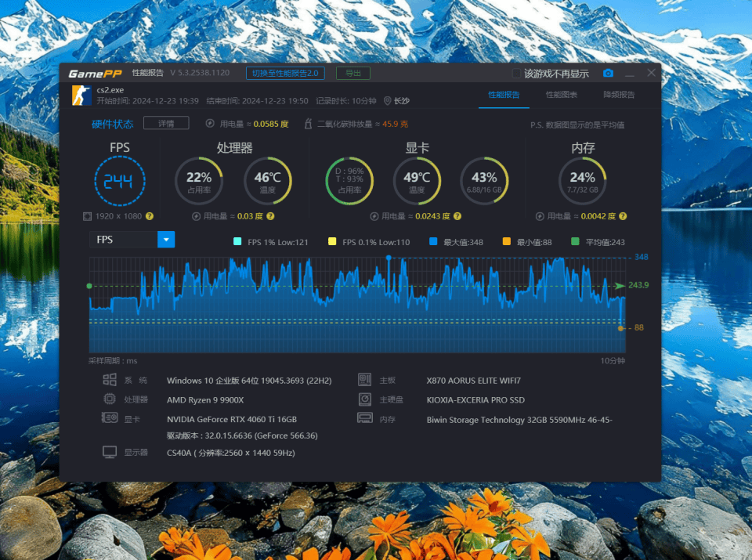This screenshot has height=560, width=752.
Task: Click the carbon dioxide emission icon
Action: [308, 124]
